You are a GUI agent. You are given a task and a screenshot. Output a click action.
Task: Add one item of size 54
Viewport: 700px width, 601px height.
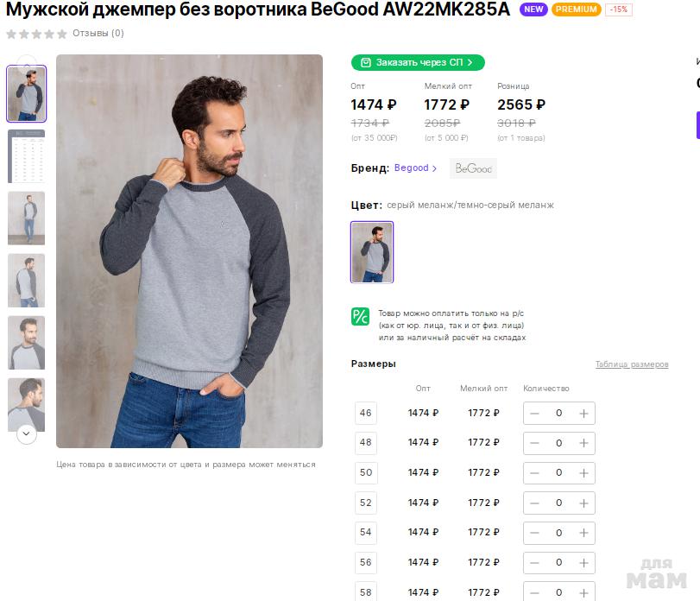pos(583,533)
